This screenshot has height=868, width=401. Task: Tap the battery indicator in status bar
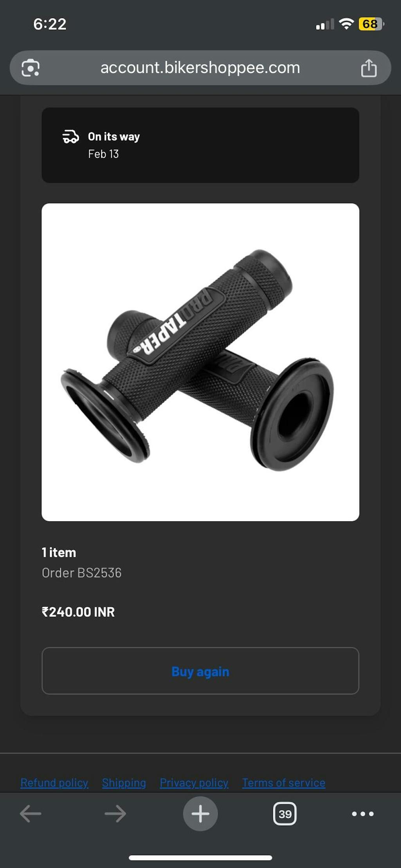[371, 24]
